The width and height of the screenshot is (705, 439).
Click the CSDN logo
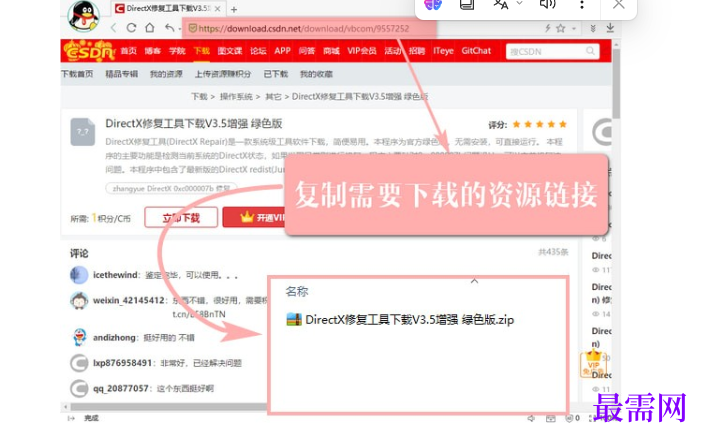[x=89, y=51]
